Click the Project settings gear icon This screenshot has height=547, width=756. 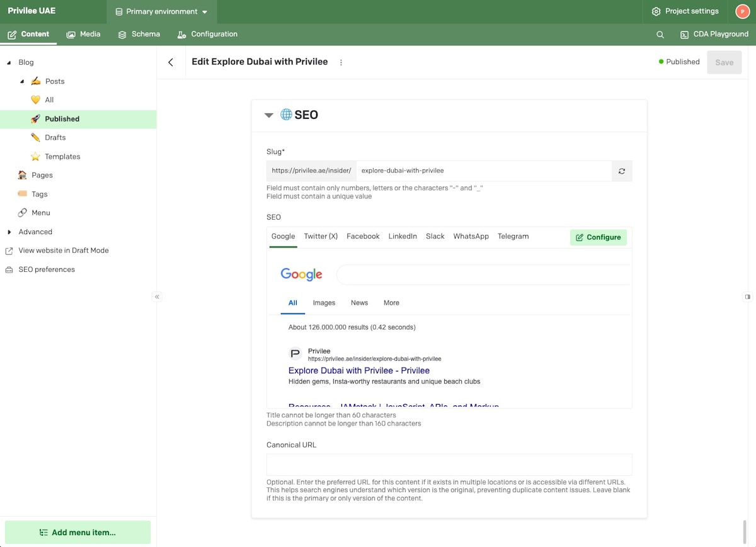coord(656,11)
